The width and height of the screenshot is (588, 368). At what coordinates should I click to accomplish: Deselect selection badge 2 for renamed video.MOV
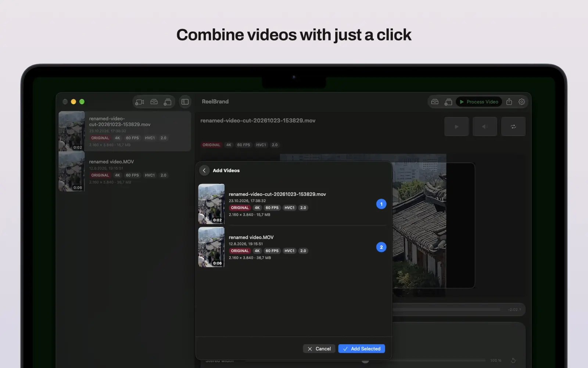click(x=381, y=247)
